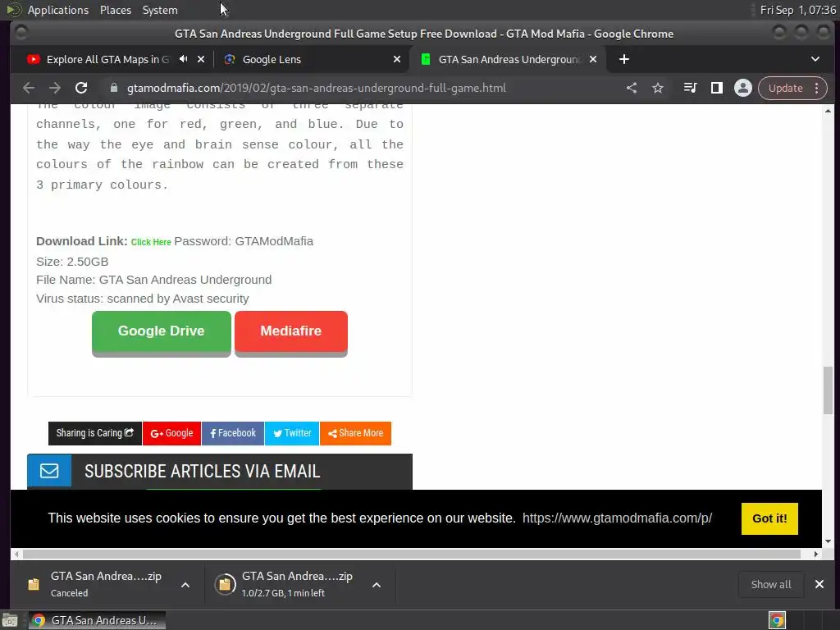Download via Google Drive button
Screen dimensions: 840x630
pyautogui.click(x=162, y=332)
